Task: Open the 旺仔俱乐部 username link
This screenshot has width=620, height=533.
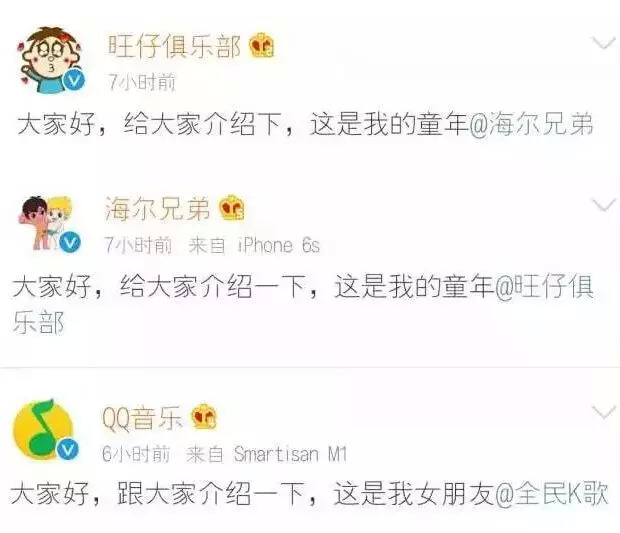Action: [174, 46]
